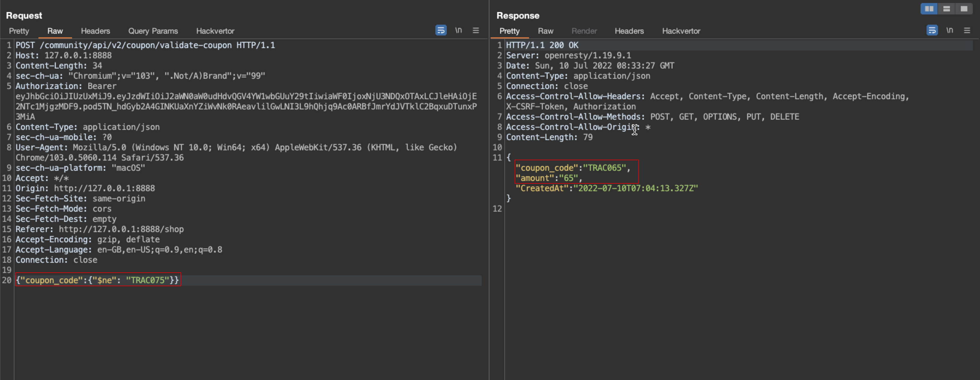Switch to top-bottom stacked layout
Image resolution: width=980 pixels, height=380 pixels.
(946, 9)
